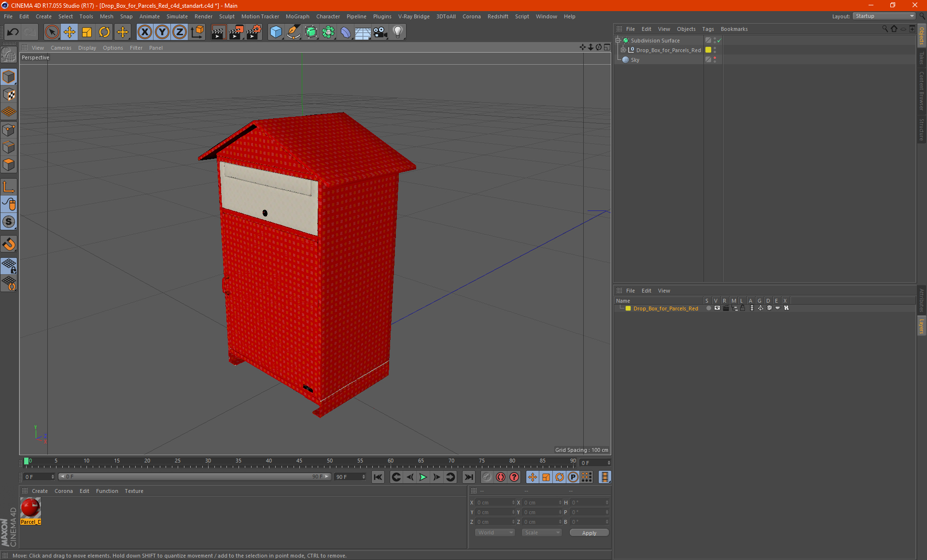
Task: Expand the Drop_Box_for_Parcels_Red object tree
Action: (x=623, y=50)
